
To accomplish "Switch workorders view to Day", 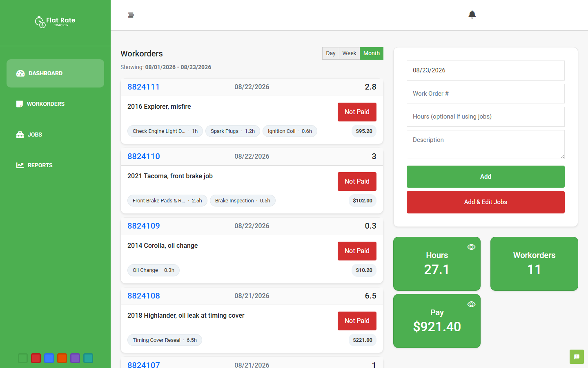I will coord(331,53).
